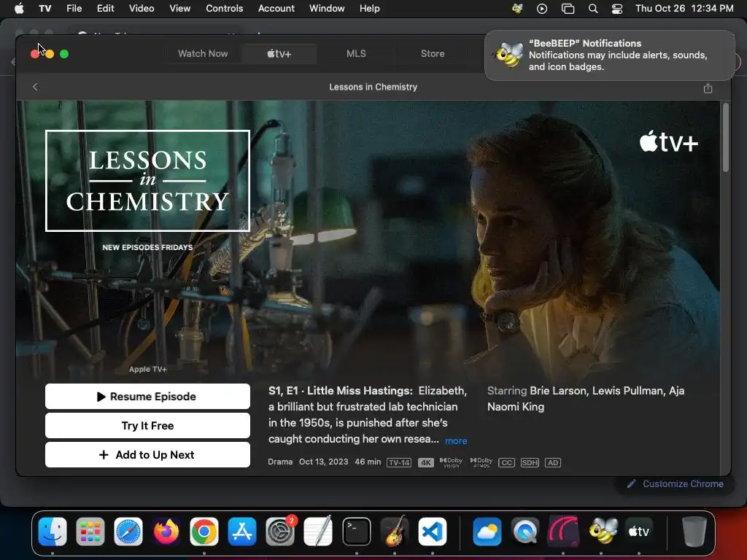The image size is (747, 560).
Task: Click the NEW EPISODES FRIDAYS text
Action: coord(147,248)
